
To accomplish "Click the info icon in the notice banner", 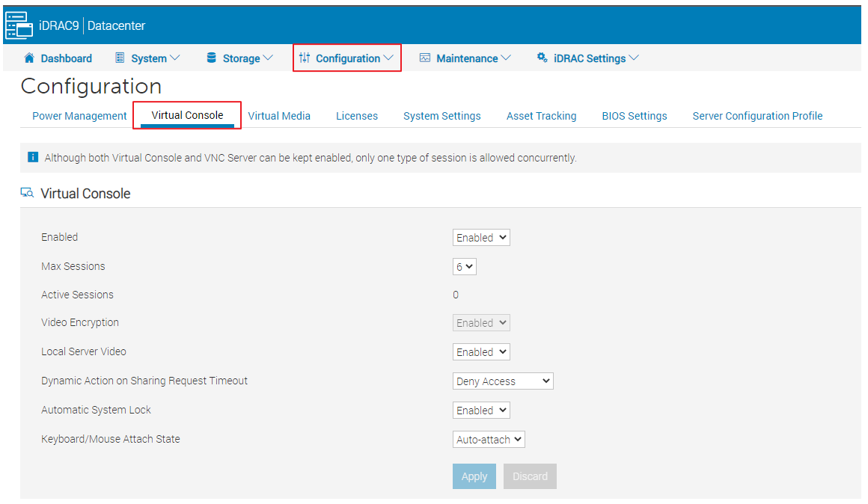I will pyautogui.click(x=31, y=157).
